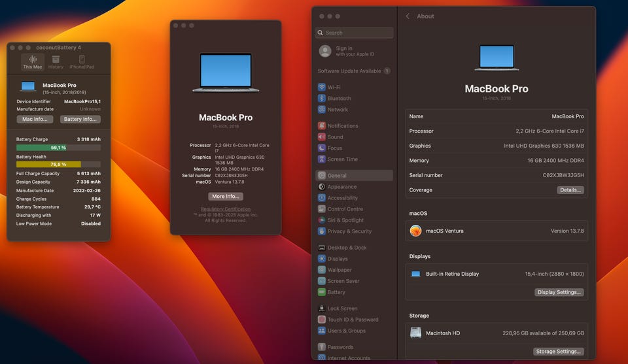Click Battery Health 76,5% progress bar
628x364 pixels.
[58, 165]
